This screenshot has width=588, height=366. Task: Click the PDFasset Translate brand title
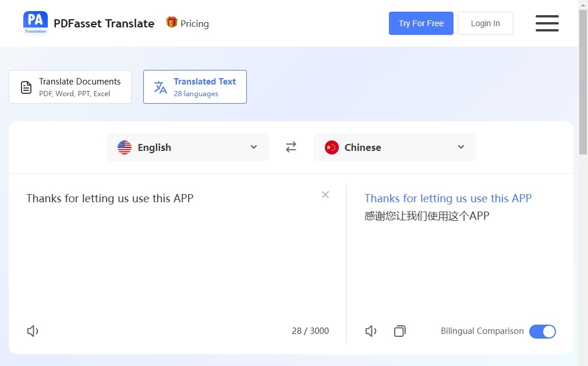(x=104, y=23)
